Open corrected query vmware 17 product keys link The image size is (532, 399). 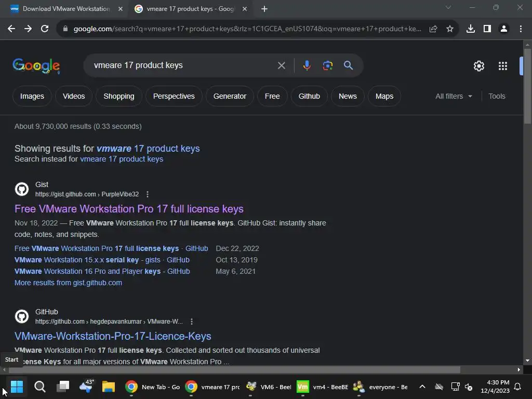(x=148, y=149)
